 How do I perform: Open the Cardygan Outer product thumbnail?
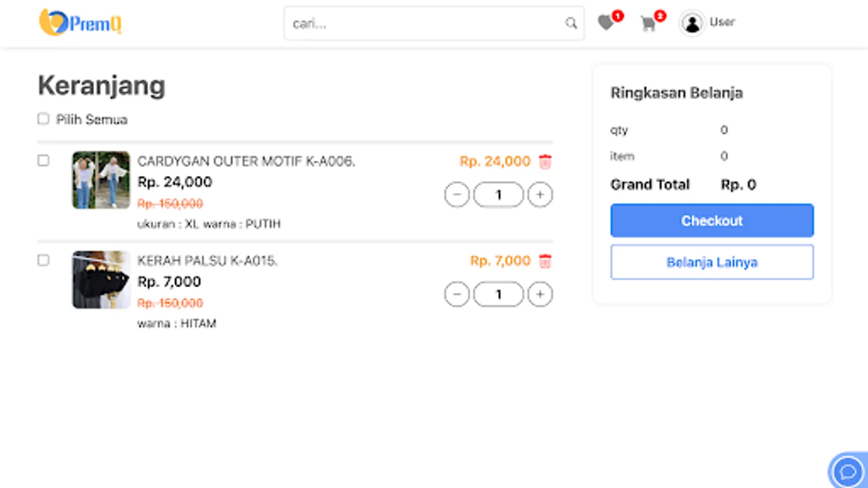point(101,180)
